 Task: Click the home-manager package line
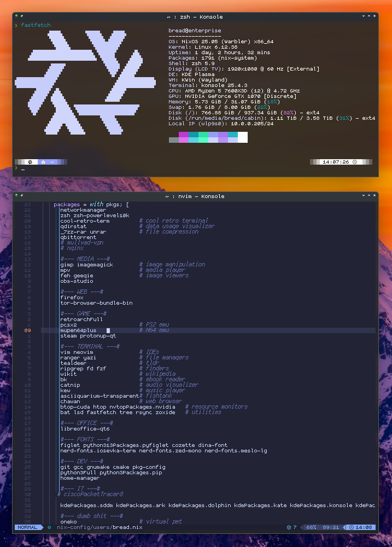(80, 478)
